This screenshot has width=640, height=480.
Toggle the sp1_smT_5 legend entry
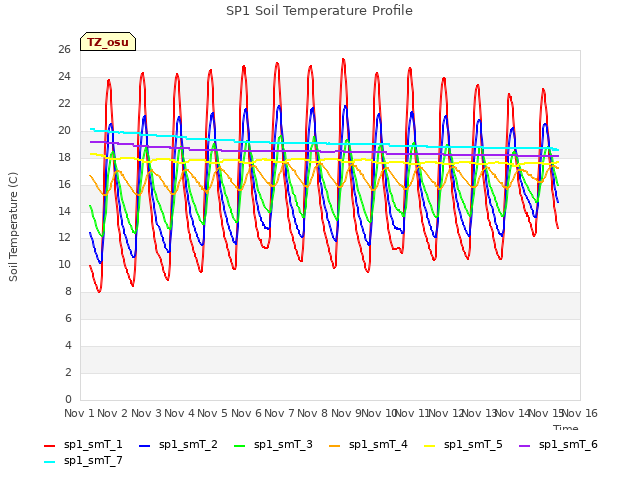coord(463,444)
